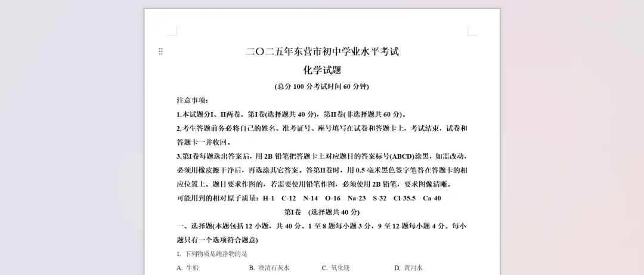Screen dimensions: 644x275
Task: Click the value N-14
Action: coord(311,198)
